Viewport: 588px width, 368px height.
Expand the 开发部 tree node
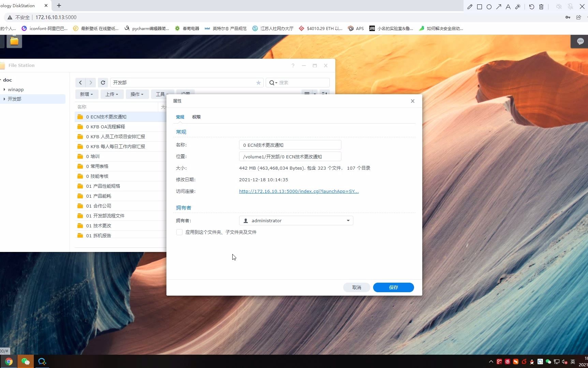coord(4,99)
